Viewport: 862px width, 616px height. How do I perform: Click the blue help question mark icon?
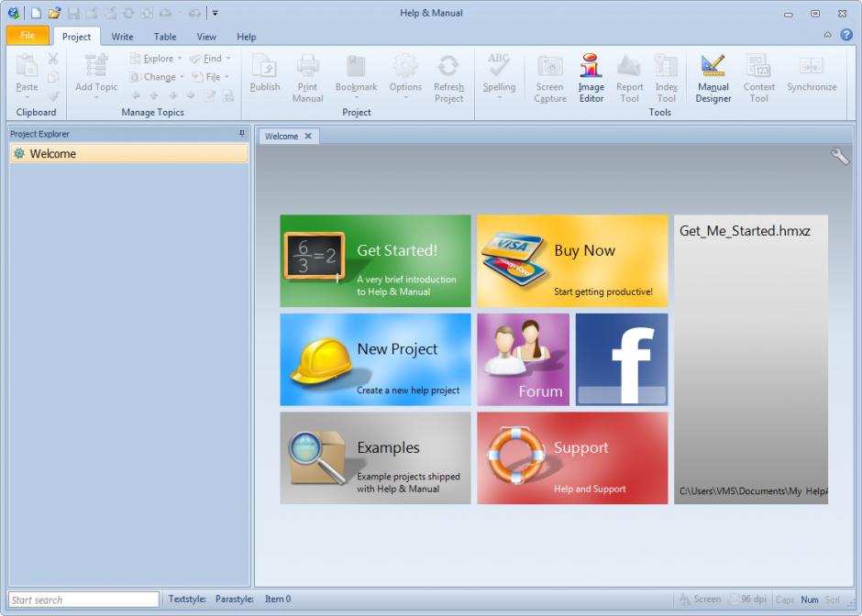click(x=846, y=35)
